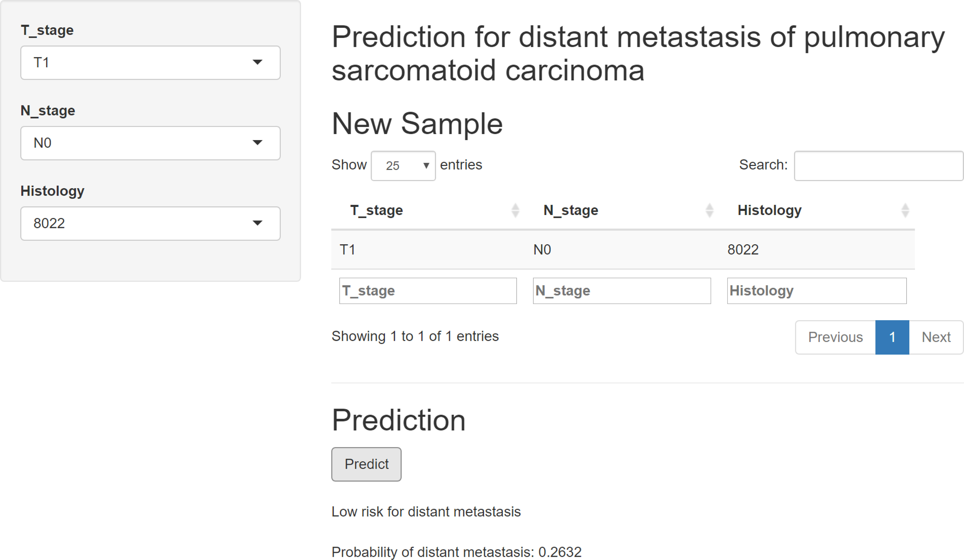The width and height of the screenshot is (964, 560).
Task: Click the N_stage column sort arrows
Action: point(710,210)
